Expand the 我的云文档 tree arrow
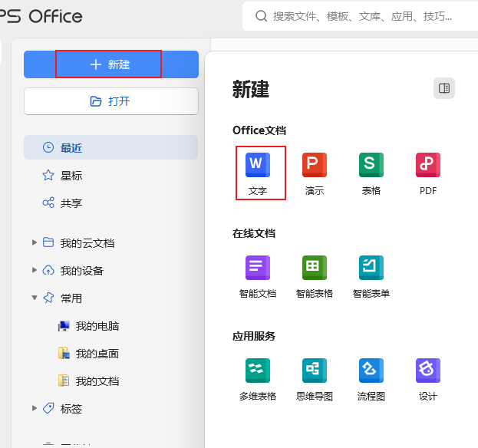Screen dimensions: 478x448 35,242
